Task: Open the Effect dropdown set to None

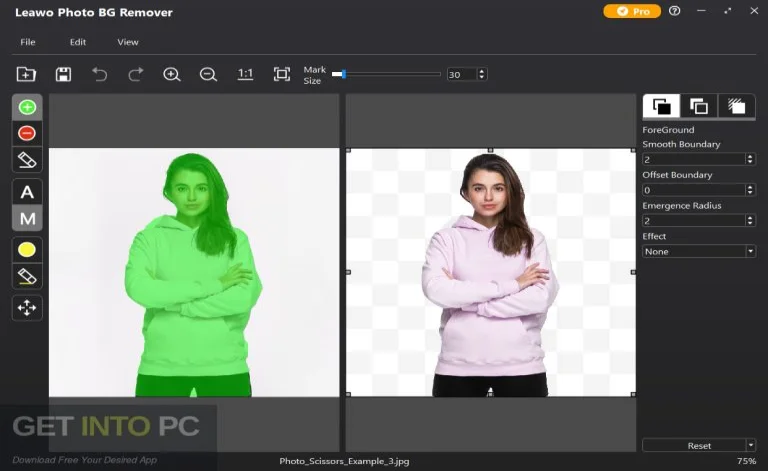Action: (698, 251)
